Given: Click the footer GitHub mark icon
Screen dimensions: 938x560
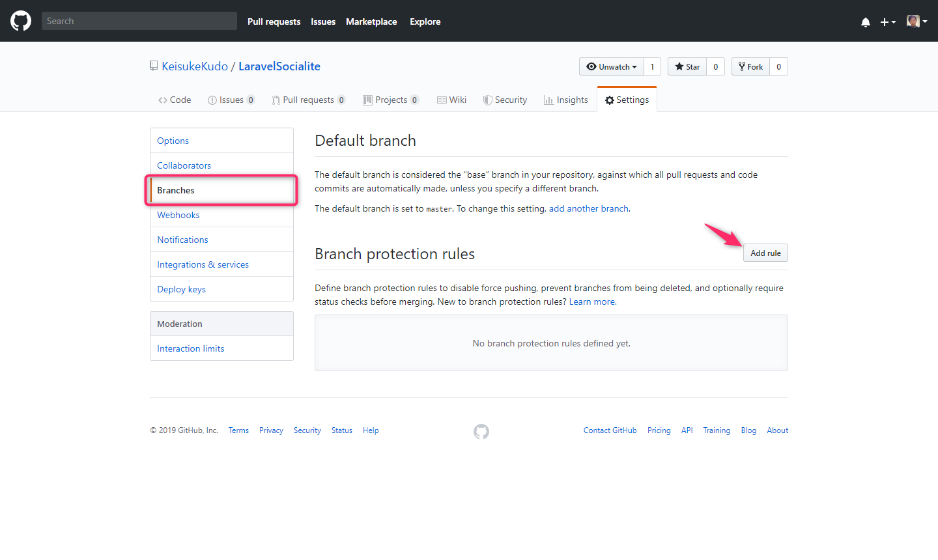Looking at the screenshot, I should click(x=481, y=431).
